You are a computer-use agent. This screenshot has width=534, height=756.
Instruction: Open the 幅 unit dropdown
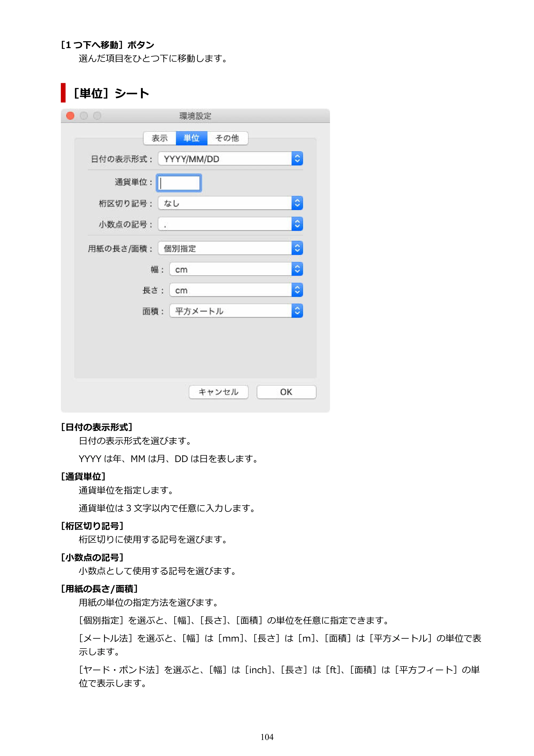click(x=236, y=269)
